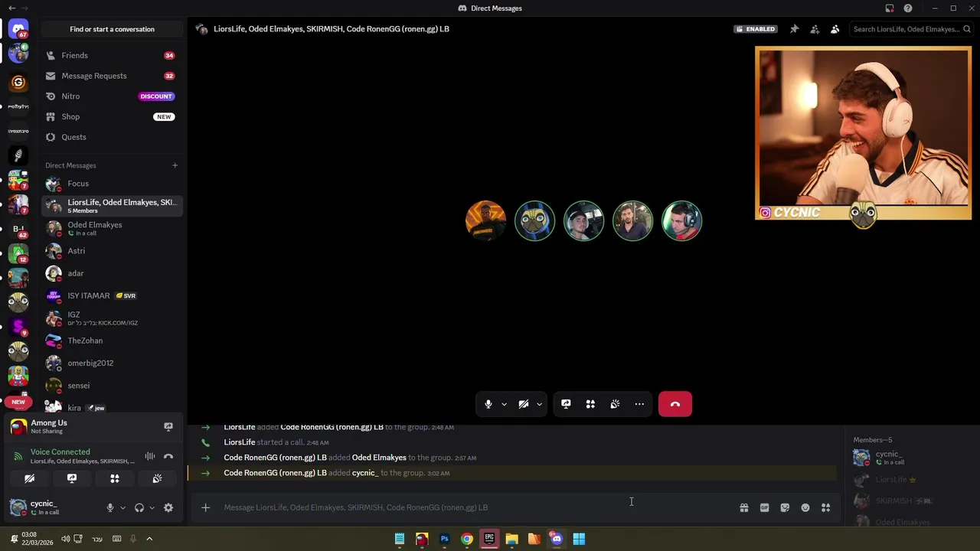Open User Settings gear icon
The height and width of the screenshot is (551, 980).
168,507
